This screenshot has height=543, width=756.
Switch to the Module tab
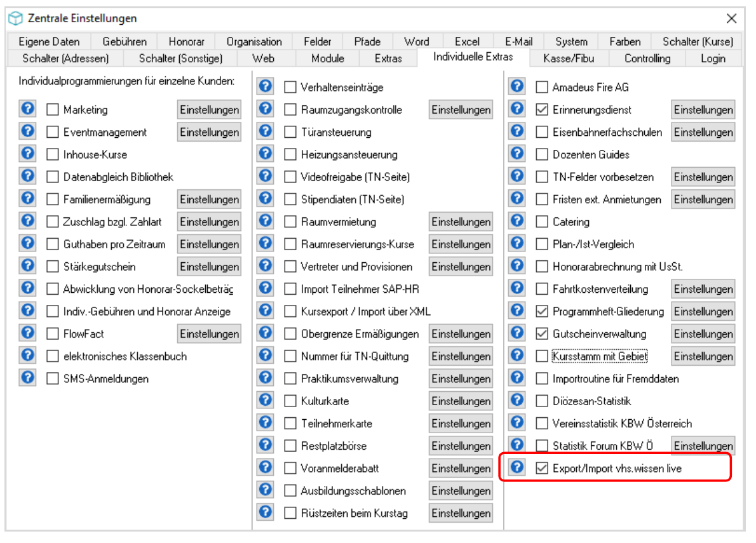pyautogui.click(x=328, y=58)
